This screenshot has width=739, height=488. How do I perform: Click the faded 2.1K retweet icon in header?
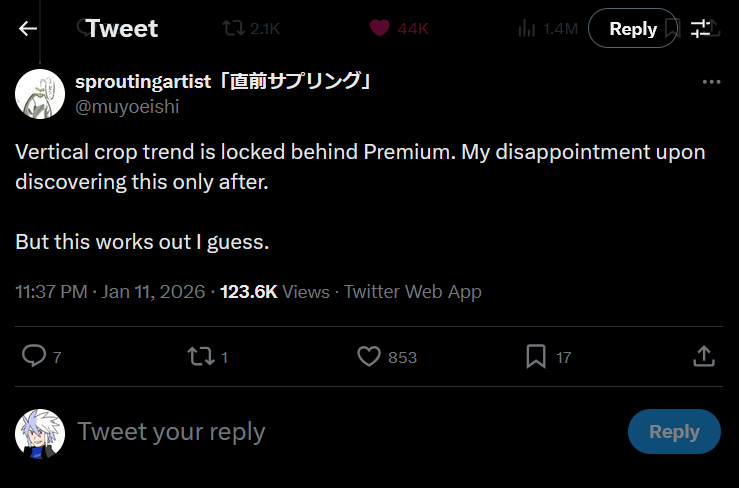coord(233,28)
